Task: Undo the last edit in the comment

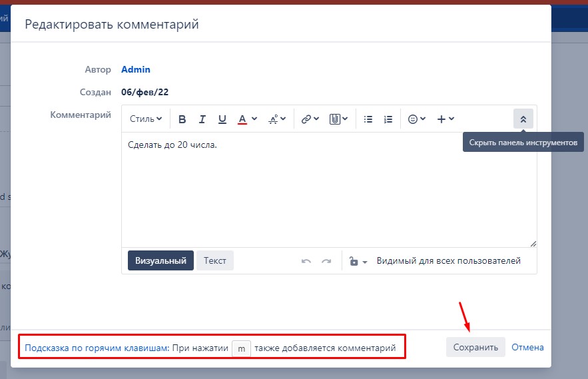Action: tap(306, 261)
